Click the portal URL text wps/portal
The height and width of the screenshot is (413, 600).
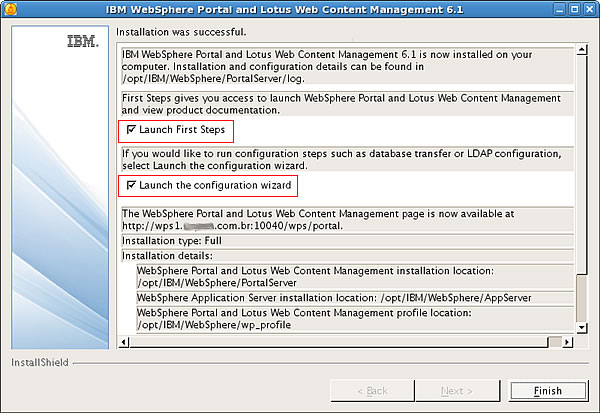point(232,226)
